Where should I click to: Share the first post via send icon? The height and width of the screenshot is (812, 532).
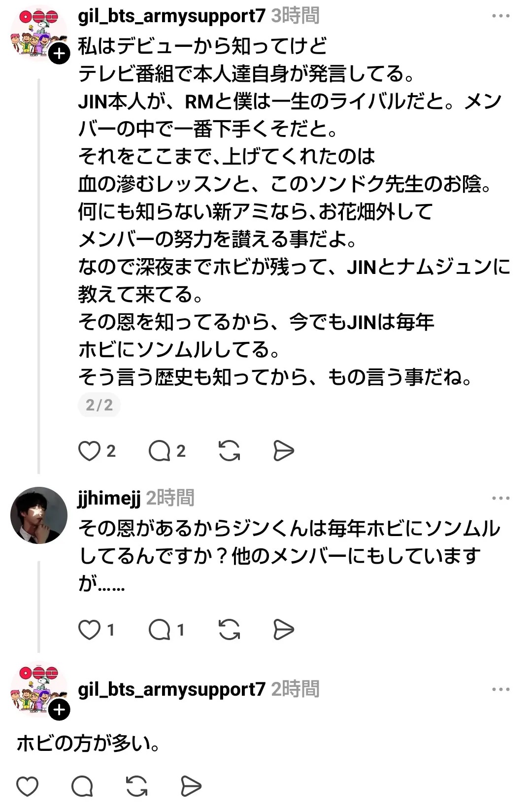(284, 451)
